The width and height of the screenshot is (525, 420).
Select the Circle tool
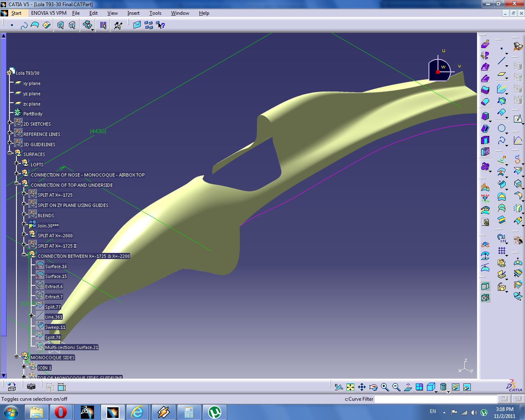pos(501,129)
